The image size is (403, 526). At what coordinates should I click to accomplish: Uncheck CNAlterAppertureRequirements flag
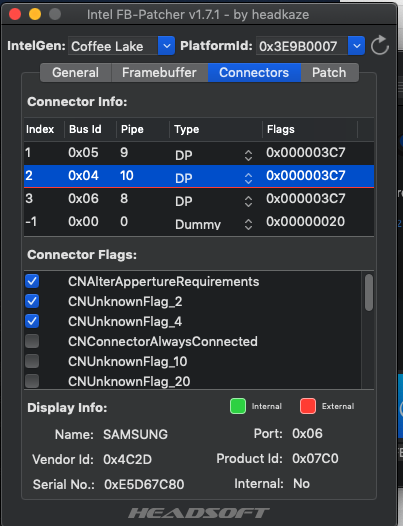pyautogui.click(x=32, y=281)
